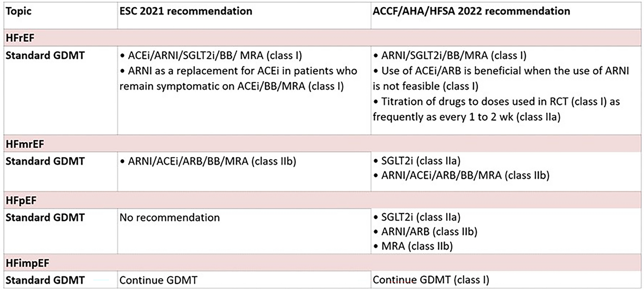
Task: Click the ACEi/ARNI/SGLT2i/BB/MRA (class I) bullet
Action: 215,56
